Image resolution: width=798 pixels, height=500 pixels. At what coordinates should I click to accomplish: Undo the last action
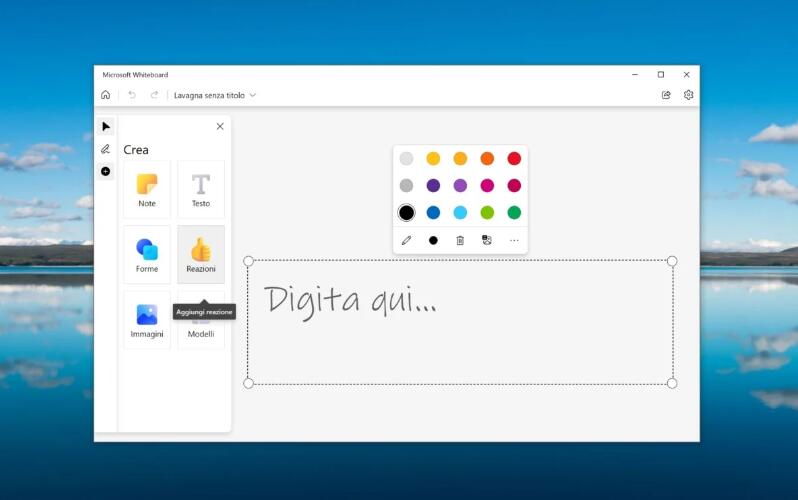click(x=132, y=95)
